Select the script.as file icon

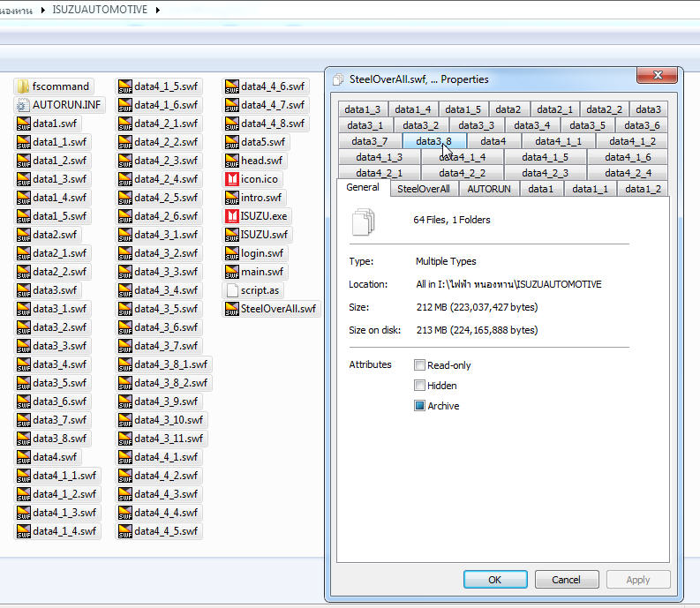[x=231, y=290]
